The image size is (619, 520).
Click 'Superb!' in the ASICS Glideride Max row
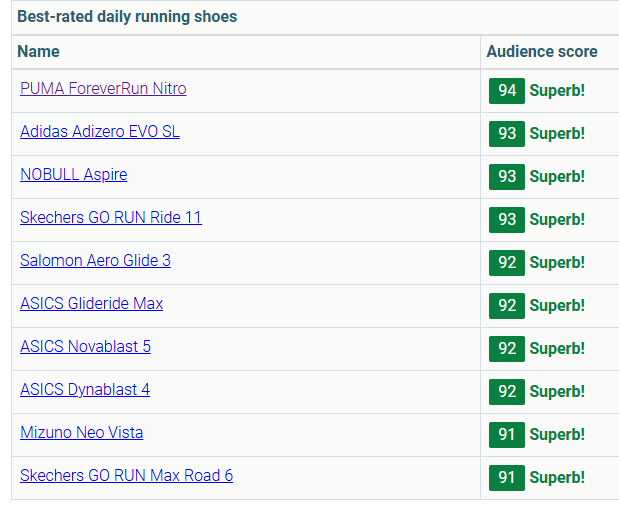point(557,306)
